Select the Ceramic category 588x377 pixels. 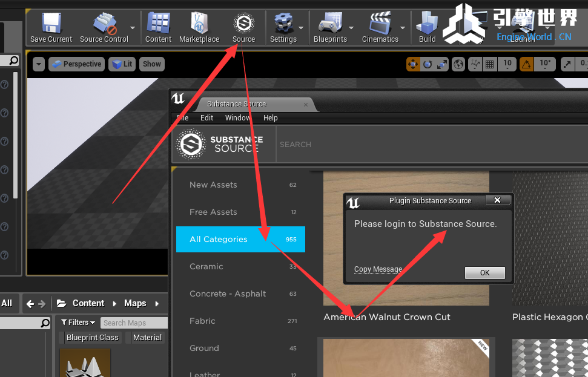coord(241,266)
